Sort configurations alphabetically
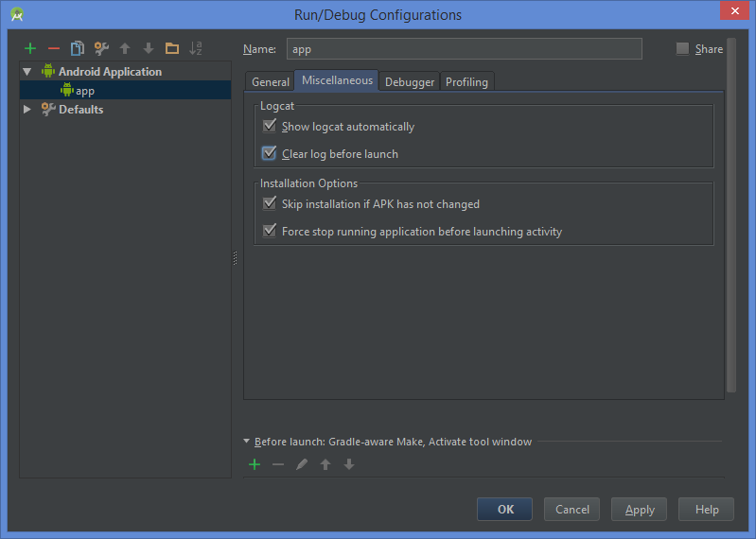The width and height of the screenshot is (756, 539). coord(195,48)
